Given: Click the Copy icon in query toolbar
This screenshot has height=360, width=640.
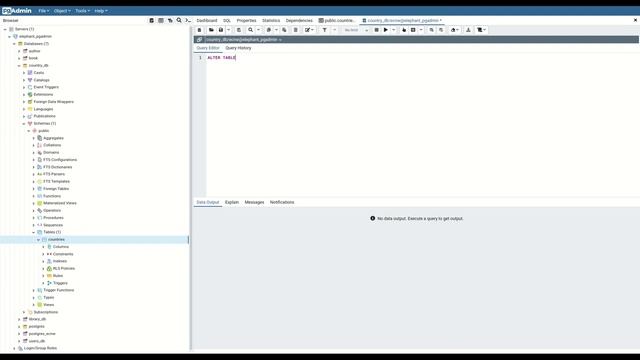Looking at the screenshot, I should coord(269,30).
